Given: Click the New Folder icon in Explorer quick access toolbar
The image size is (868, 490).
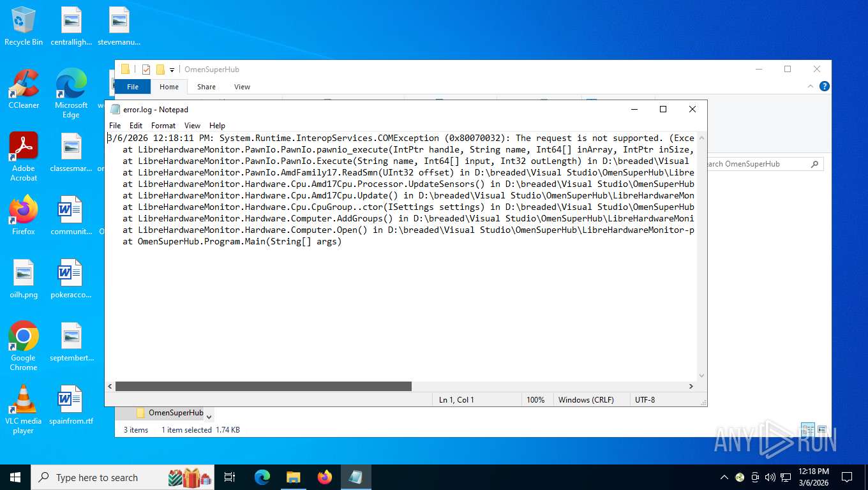Looking at the screenshot, I should point(160,69).
